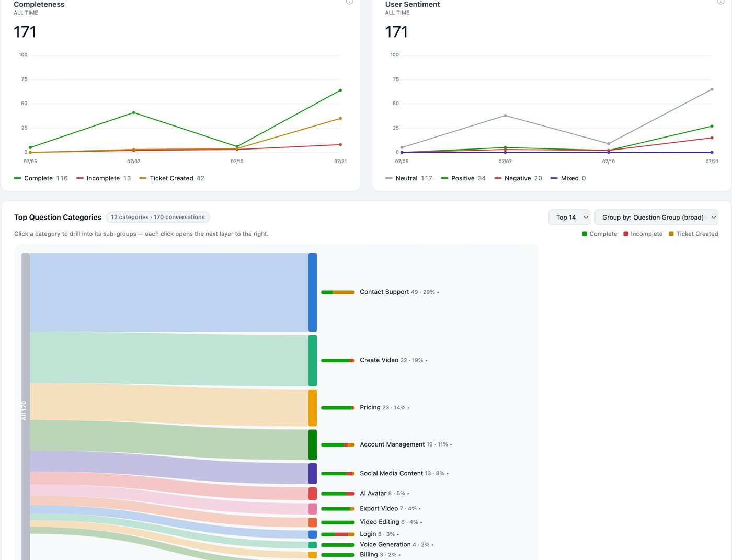Toggle Incomplete series in Completeness legend

[104, 178]
